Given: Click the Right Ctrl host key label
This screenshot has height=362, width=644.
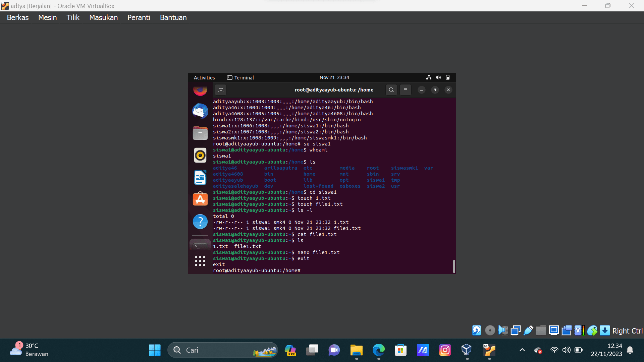Looking at the screenshot, I should tap(627, 331).
